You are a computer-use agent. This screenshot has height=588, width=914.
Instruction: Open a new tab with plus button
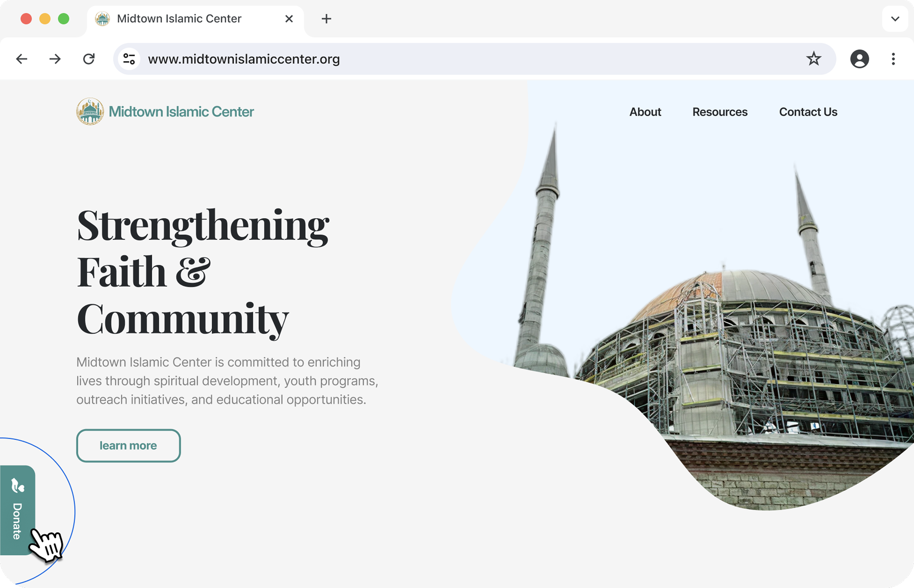326,19
